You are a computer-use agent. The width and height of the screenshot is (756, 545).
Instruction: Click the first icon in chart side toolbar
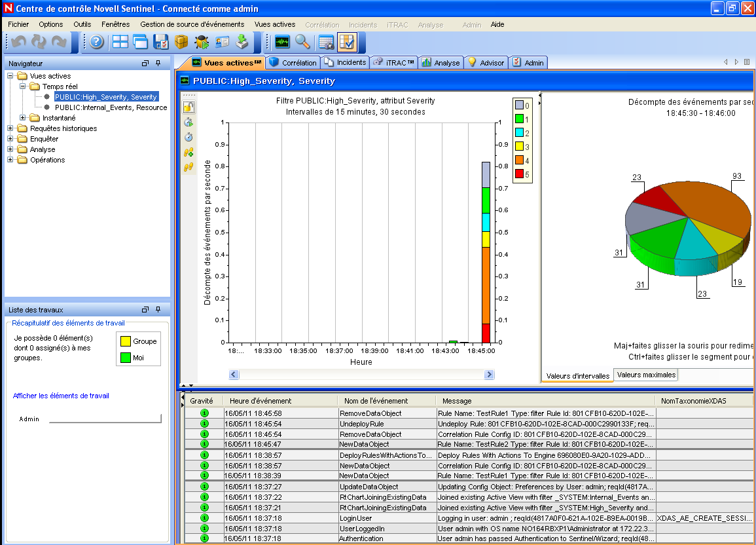pyautogui.click(x=189, y=107)
